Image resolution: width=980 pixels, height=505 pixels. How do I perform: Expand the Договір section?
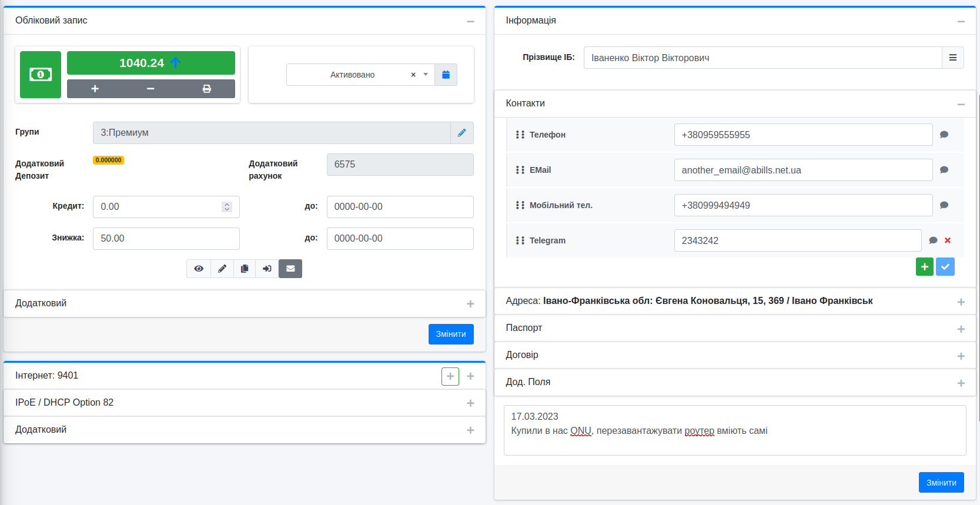tap(961, 356)
